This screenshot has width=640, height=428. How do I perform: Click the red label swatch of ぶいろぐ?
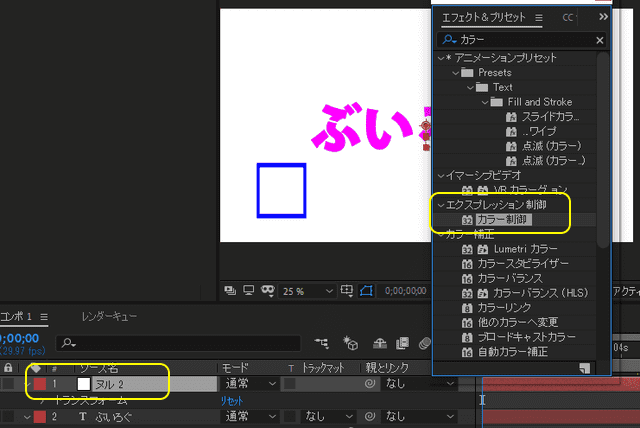coord(40,417)
